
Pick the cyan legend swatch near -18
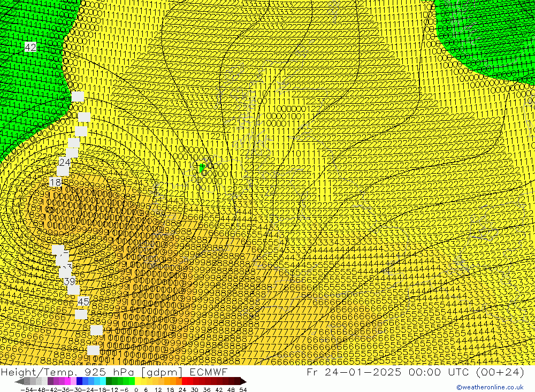[103, 381]
